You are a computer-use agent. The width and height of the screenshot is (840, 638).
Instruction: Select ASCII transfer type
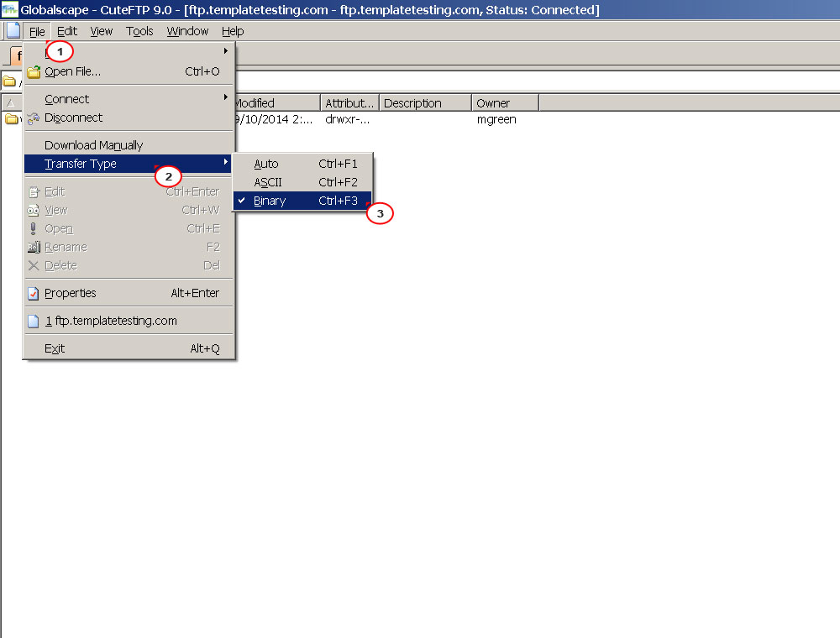click(302, 182)
